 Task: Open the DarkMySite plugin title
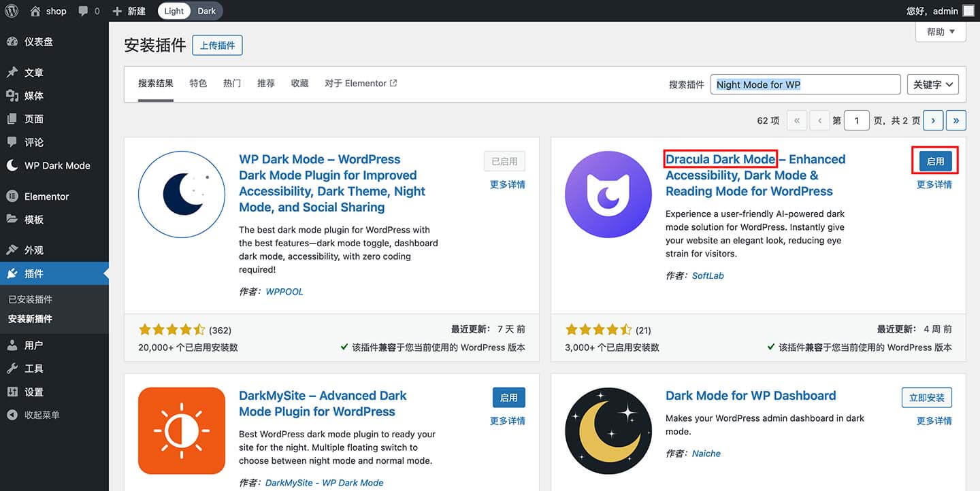point(323,403)
